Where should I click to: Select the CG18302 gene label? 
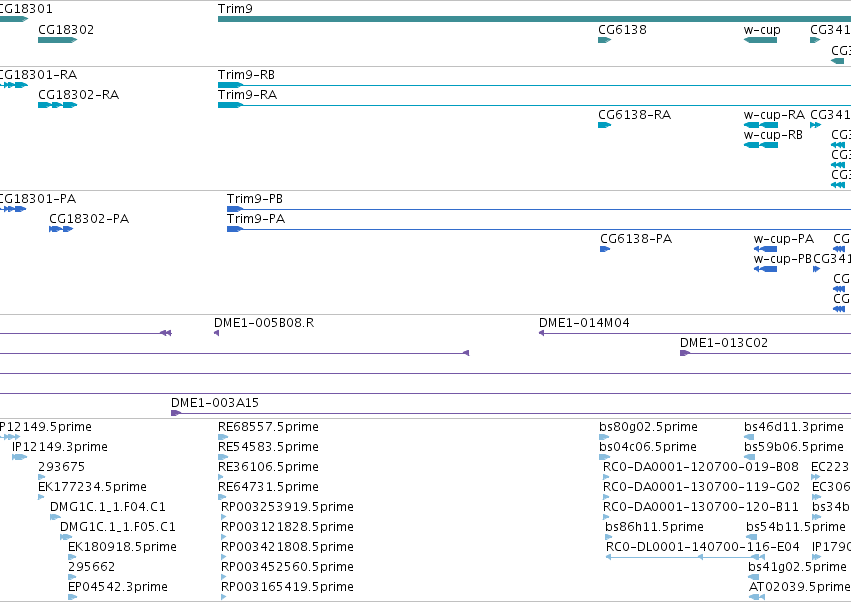point(66,29)
